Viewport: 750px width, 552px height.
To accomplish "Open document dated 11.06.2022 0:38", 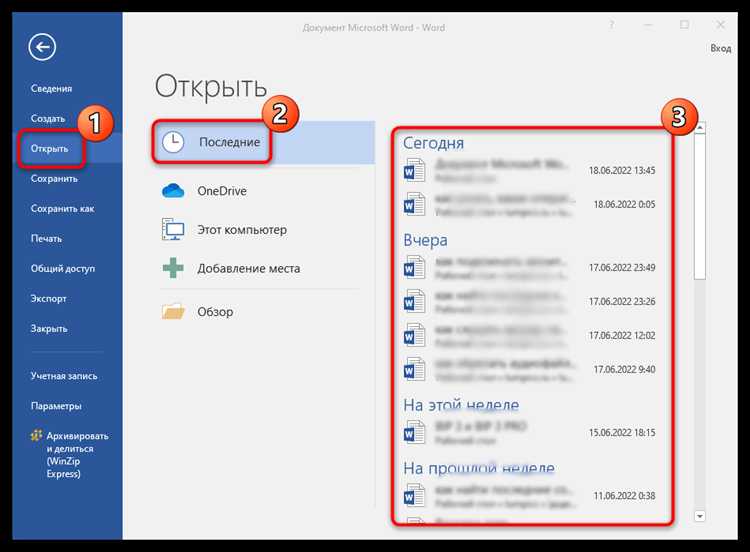I will (529, 496).
